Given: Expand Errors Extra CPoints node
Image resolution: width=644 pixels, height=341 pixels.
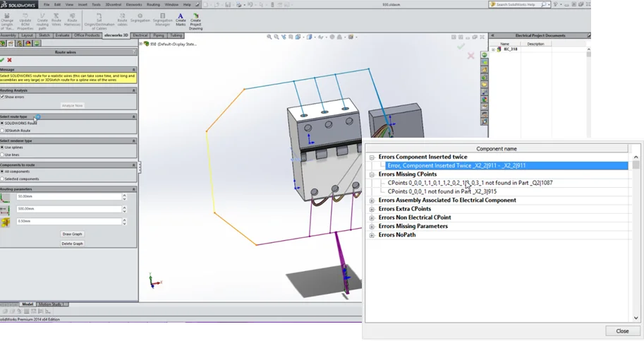Looking at the screenshot, I should (372, 209).
